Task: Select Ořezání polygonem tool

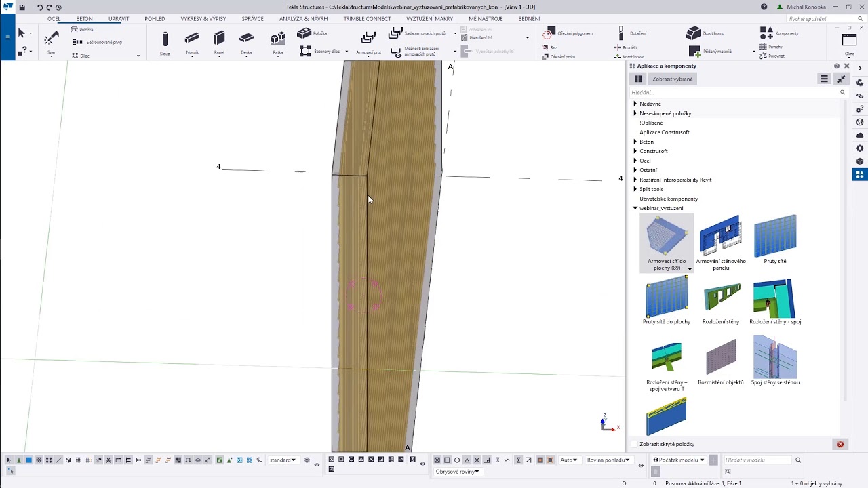Action: click(568, 33)
